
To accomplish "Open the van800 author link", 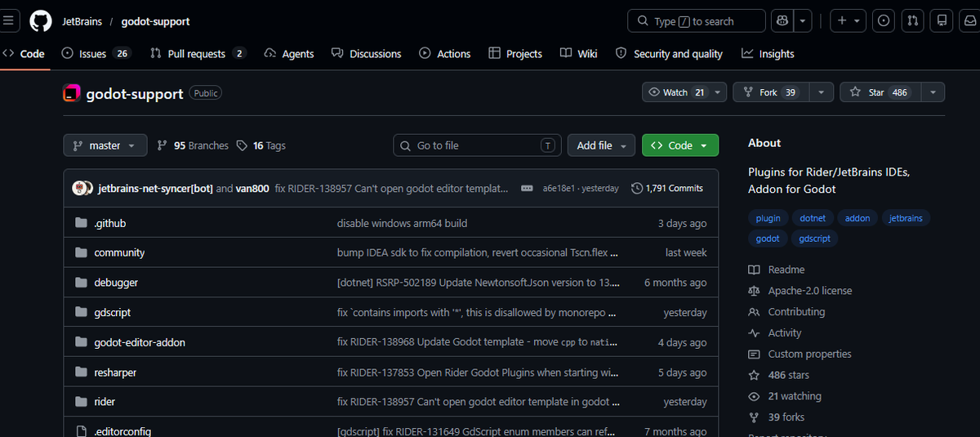I will coord(252,188).
